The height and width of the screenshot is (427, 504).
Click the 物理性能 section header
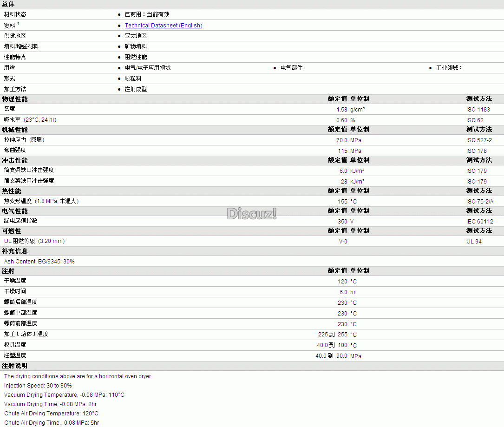15,99
